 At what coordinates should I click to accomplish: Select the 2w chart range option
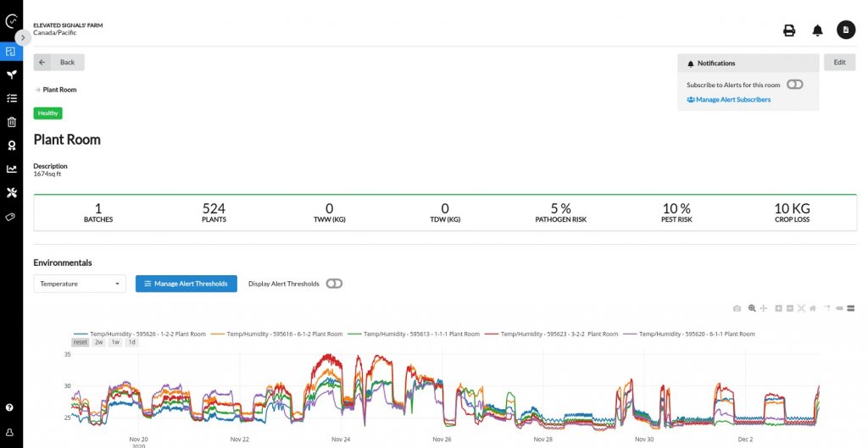click(x=99, y=342)
